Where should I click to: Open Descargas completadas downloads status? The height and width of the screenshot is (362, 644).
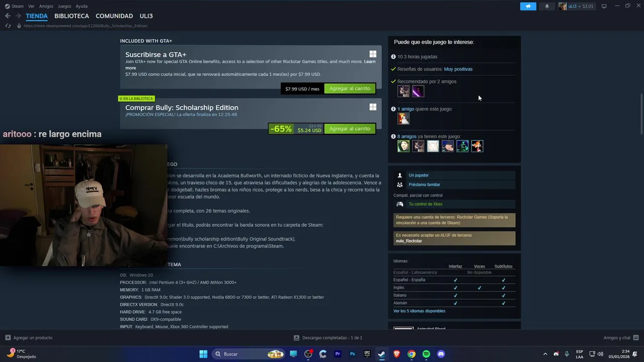328,338
